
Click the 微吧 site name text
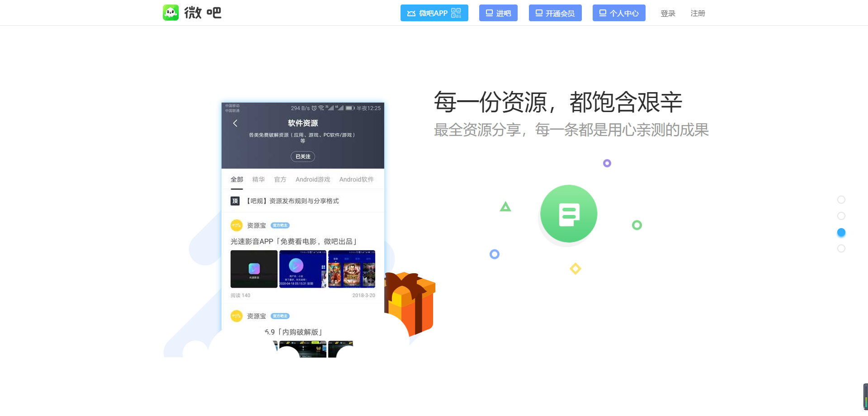(x=203, y=13)
